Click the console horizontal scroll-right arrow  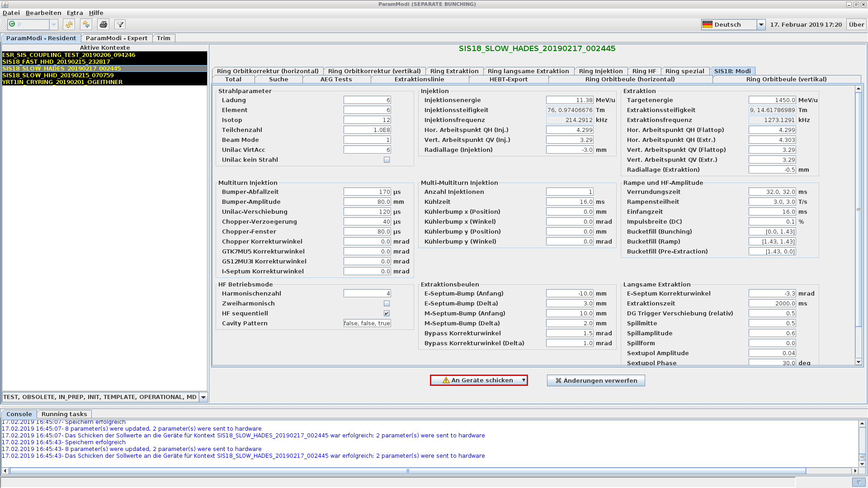(855, 471)
